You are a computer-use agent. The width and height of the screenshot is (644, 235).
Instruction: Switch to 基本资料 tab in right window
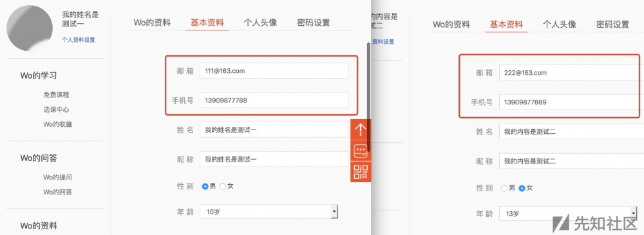click(506, 24)
